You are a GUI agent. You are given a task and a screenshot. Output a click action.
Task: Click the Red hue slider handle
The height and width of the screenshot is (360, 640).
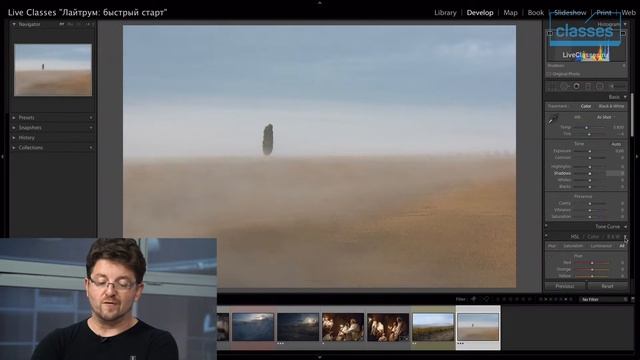[592, 263]
